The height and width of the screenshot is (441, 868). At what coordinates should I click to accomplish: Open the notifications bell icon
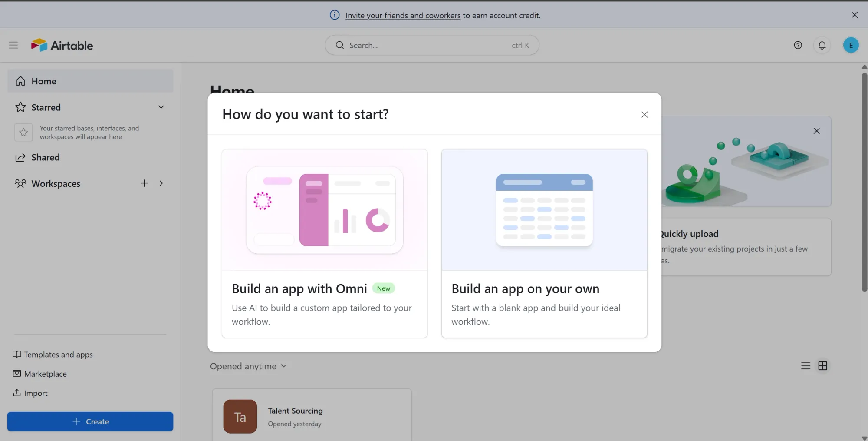coord(822,45)
